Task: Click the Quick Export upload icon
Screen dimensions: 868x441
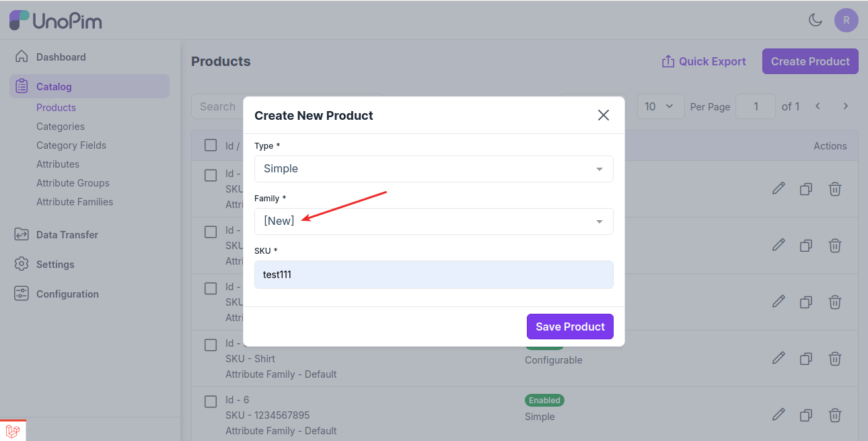Action: click(x=668, y=61)
